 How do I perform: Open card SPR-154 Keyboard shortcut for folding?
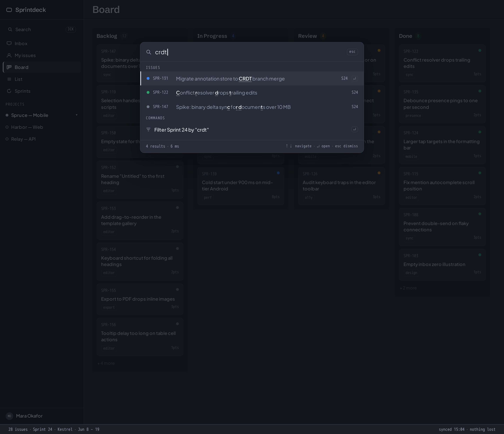point(140,261)
